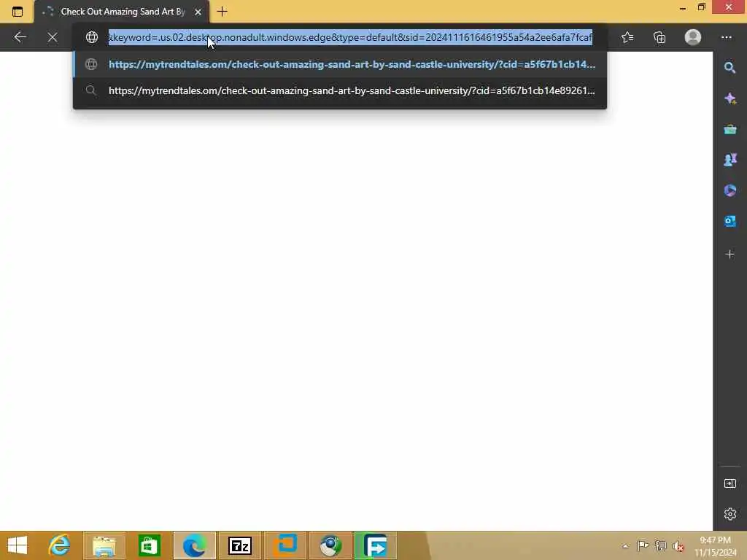Open sidebar Search icon
Screen dimensions: 747x560
coord(729,68)
